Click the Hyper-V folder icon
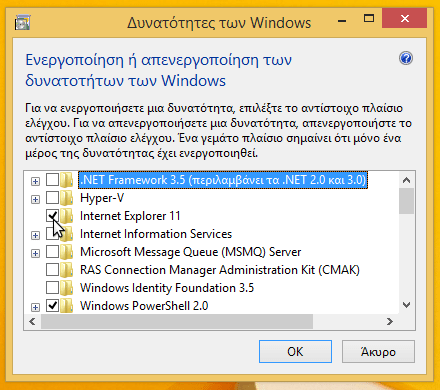440x390 pixels. point(67,198)
